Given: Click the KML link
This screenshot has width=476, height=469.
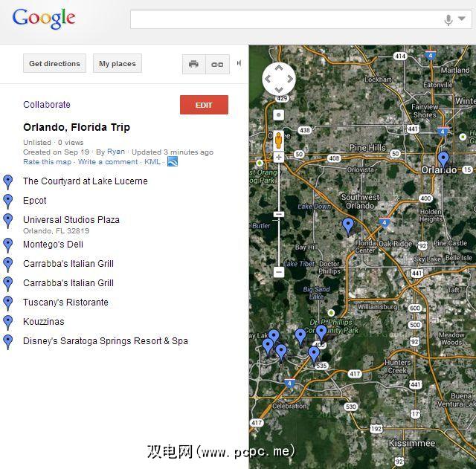Looking at the screenshot, I should pyautogui.click(x=152, y=162).
